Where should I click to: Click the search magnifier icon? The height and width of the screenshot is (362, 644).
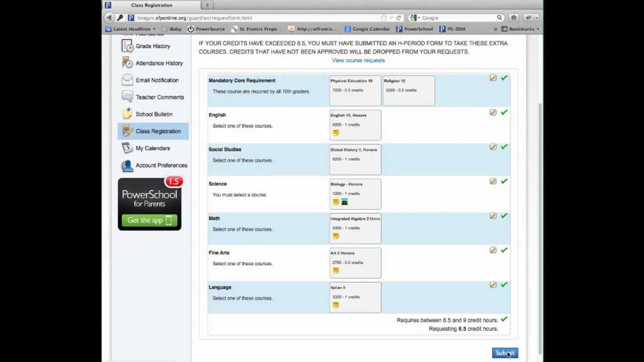(500, 18)
